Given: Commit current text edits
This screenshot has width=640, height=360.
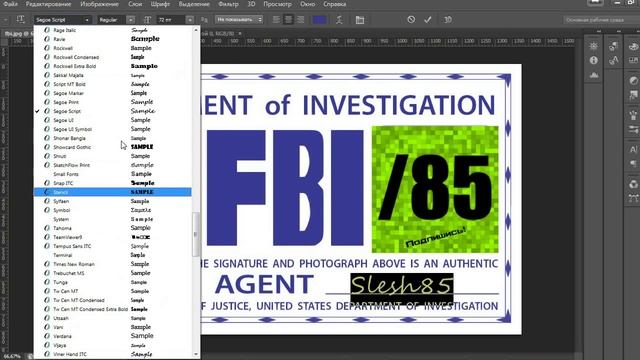Looking at the screenshot, I should (427, 19).
